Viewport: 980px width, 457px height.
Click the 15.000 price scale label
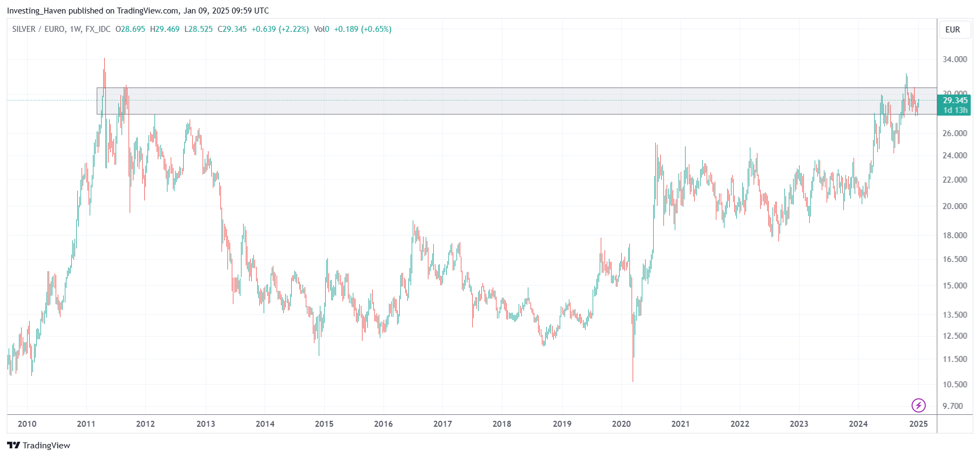pos(955,286)
